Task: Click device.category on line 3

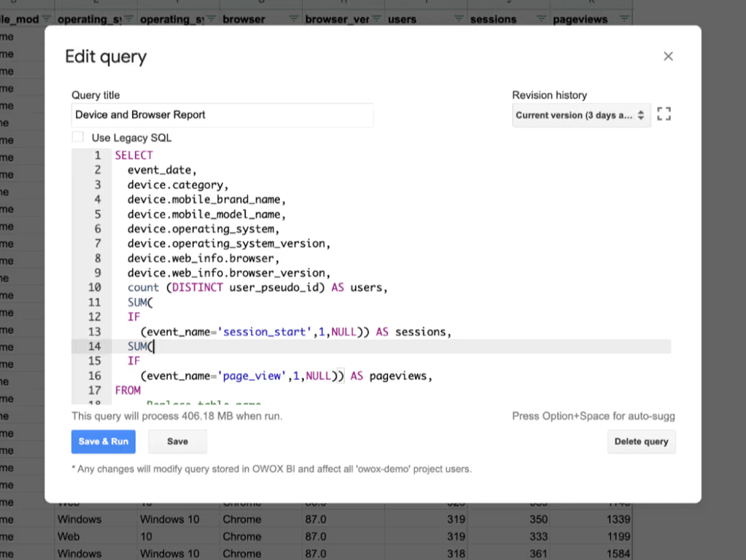Action: click(175, 185)
